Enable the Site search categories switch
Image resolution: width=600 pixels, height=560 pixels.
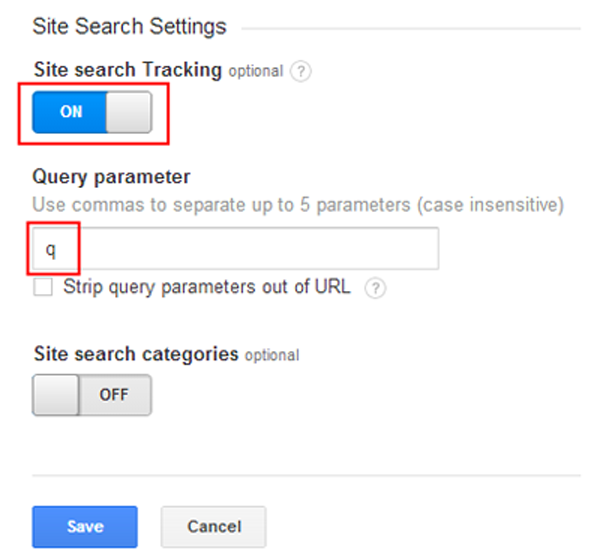[92, 395]
